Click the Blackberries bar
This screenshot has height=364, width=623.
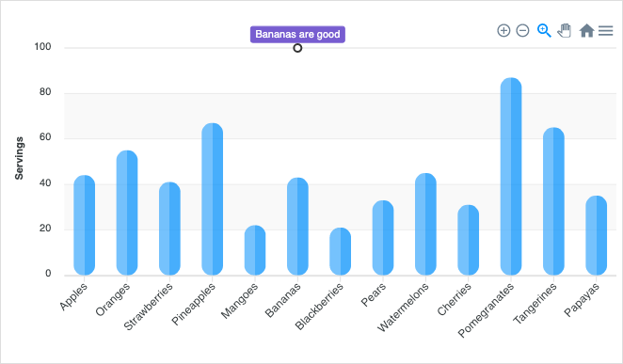[x=340, y=251]
